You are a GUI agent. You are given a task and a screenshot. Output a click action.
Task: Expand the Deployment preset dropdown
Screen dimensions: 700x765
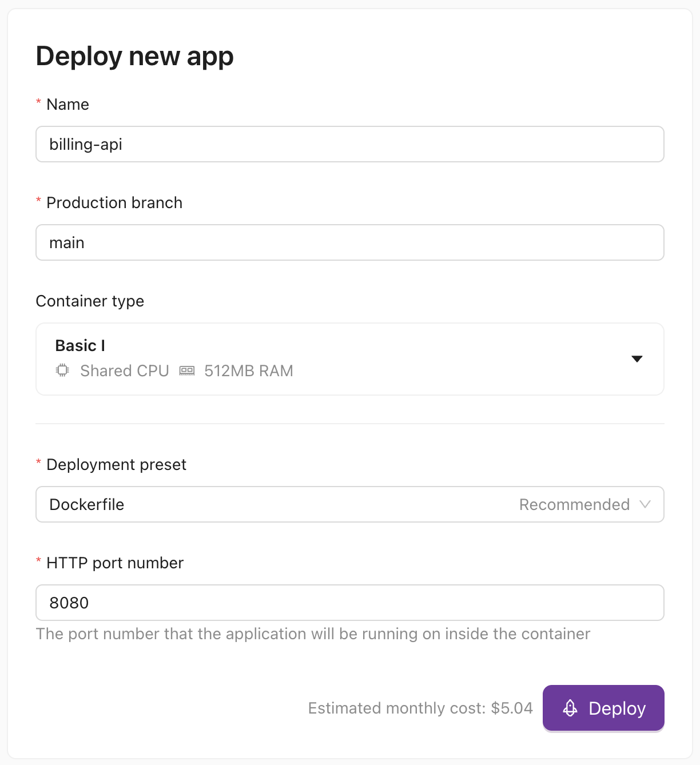pos(350,504)
